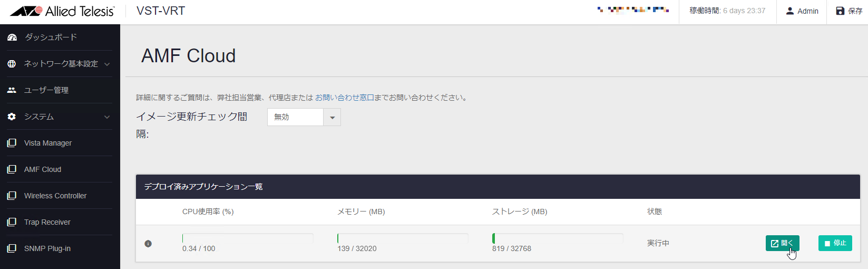Screen dimensions: 868x269
Task: Click the 139 / 32020 memory value
Action: tap(357, 248)
